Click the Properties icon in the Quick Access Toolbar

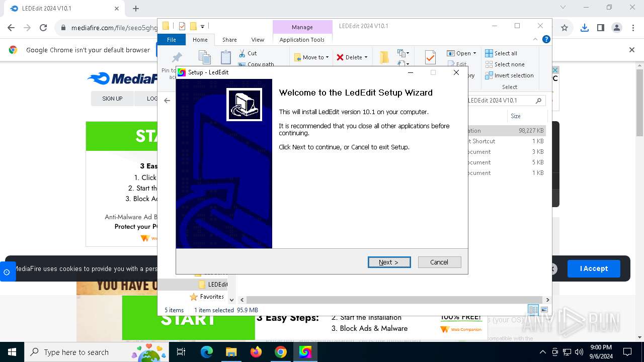click(x=182, y=26)
